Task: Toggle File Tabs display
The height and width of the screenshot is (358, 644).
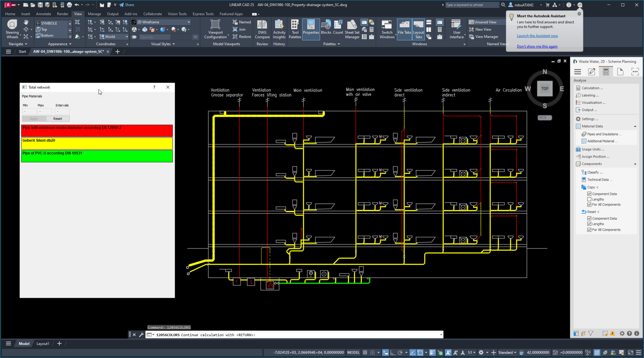Action: point(404,29)
